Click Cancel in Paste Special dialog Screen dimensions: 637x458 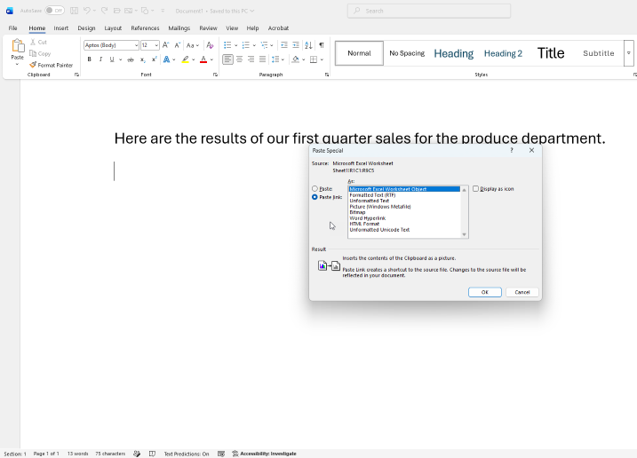522,292
